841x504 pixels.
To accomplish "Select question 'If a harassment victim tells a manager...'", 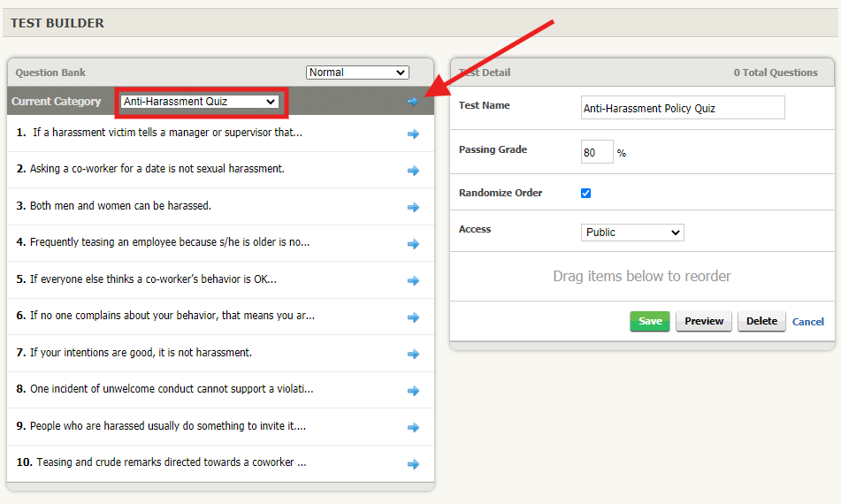I will pyautogui.click(x=167, y=133).
